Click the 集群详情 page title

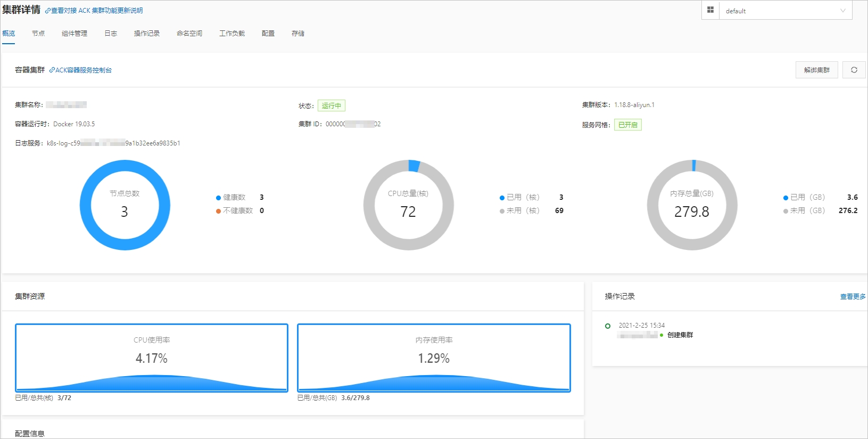pyautogui.click(x=21, y=10)
